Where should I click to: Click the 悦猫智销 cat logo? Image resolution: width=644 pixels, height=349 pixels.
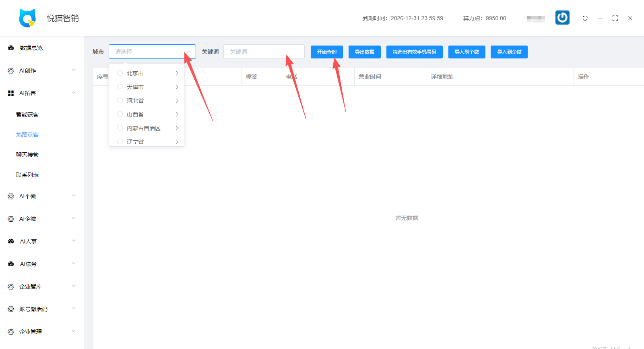pyautogui.click(x=27, y=18)
